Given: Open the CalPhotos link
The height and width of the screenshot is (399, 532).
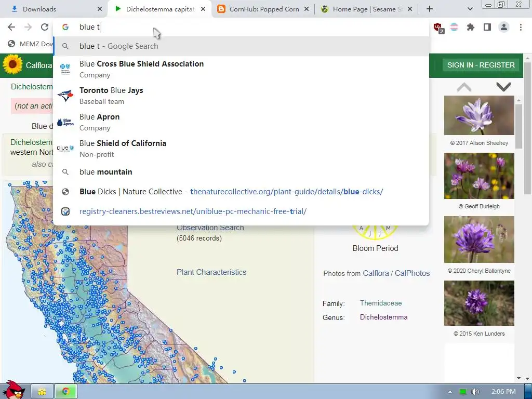Looking at the screenshot, I should point(412,273).
